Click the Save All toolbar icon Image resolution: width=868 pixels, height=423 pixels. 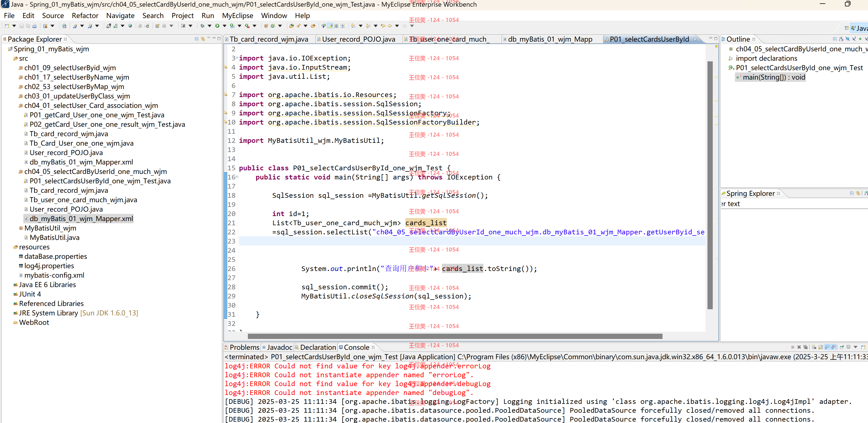click(x=28, y=26)
